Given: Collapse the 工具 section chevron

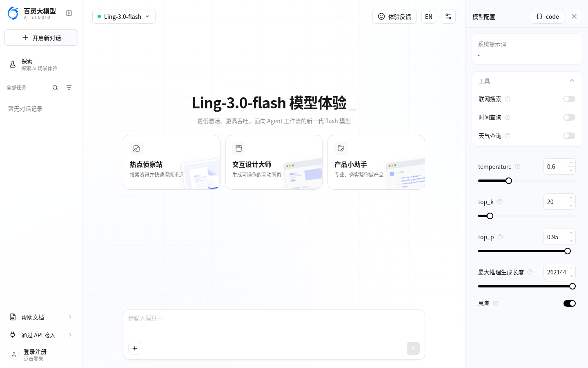Looking at the screenshot, I should (572, 81).
